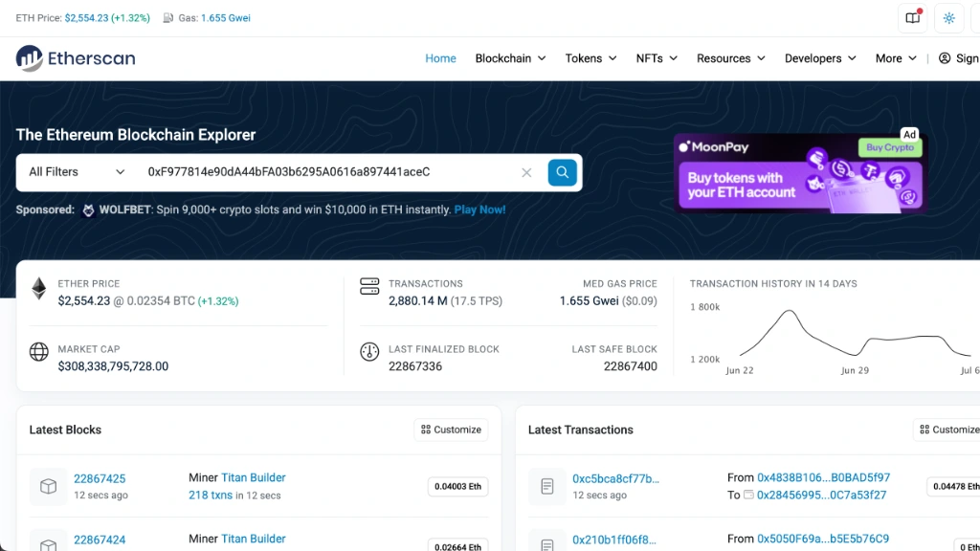Image resolution: width=980 pixels, height=551 pixels.
Task: Click the blue search magnifier button
Action: tap(562, 172)
